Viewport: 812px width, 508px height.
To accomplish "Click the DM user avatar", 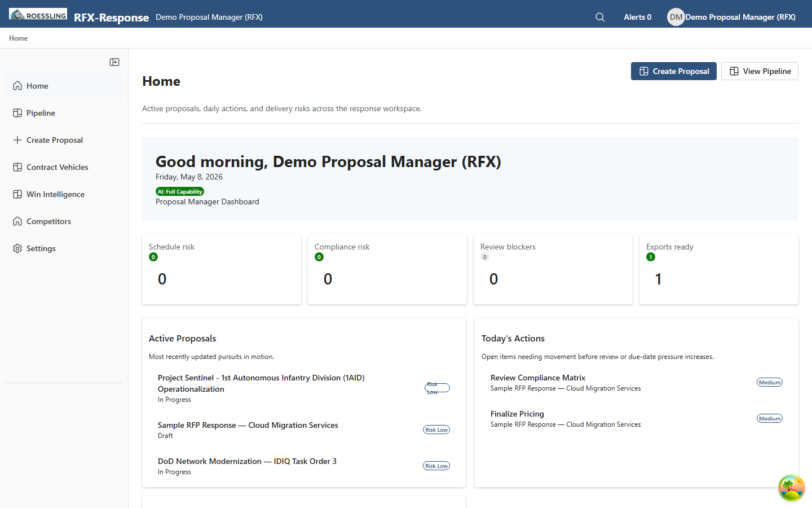I will tap(676, 17).
